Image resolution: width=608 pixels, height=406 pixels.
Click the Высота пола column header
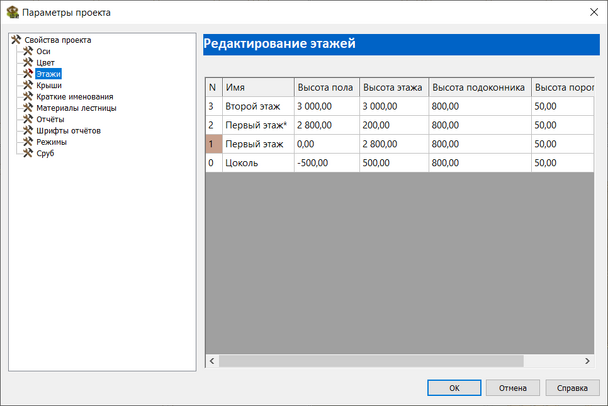point(327,87)
